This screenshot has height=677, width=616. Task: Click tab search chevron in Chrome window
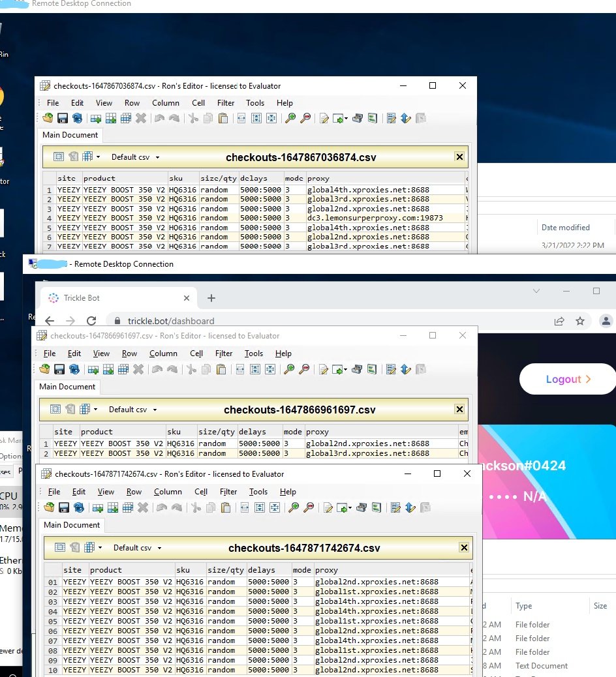click(x=536, y=291)
